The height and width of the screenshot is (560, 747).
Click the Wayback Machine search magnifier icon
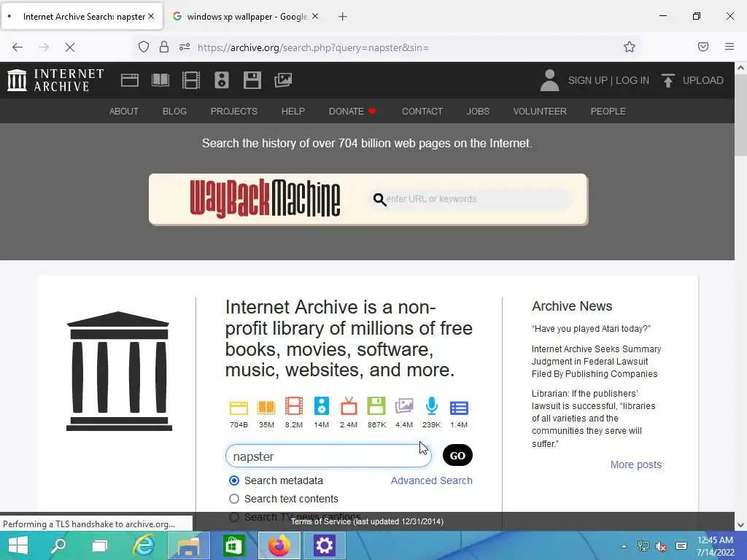[379, 199]
